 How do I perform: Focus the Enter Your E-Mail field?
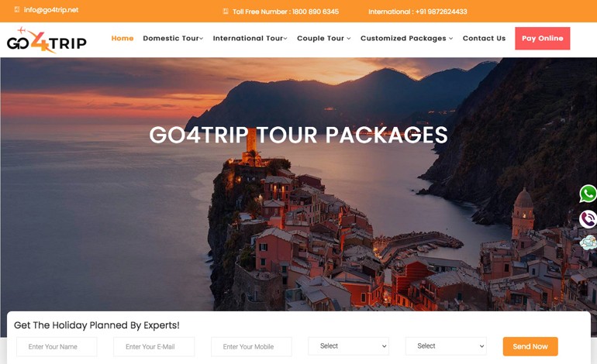(154, 346)
